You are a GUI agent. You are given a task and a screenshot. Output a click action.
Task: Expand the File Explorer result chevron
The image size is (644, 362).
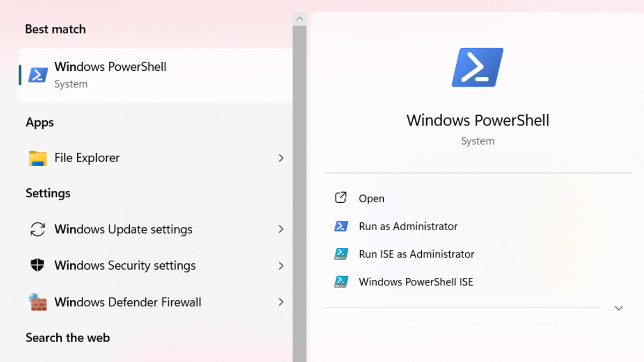pyautogui.click(x=281, y=158)
